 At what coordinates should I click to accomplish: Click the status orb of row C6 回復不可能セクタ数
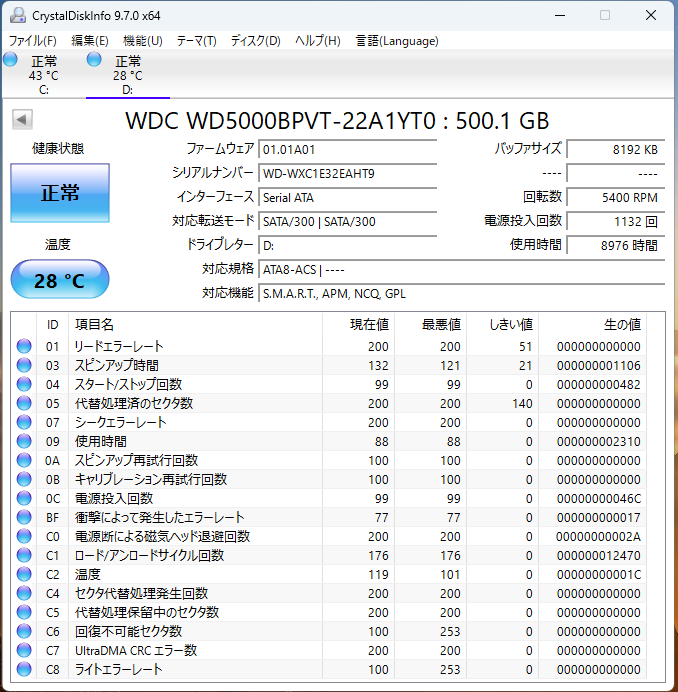click(x=24, y=631)
